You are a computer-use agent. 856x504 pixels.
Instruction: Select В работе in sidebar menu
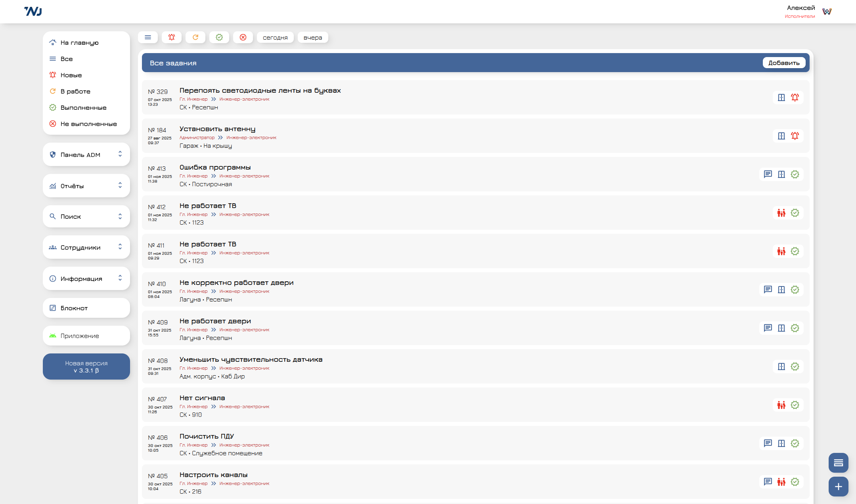pos(75,91)
